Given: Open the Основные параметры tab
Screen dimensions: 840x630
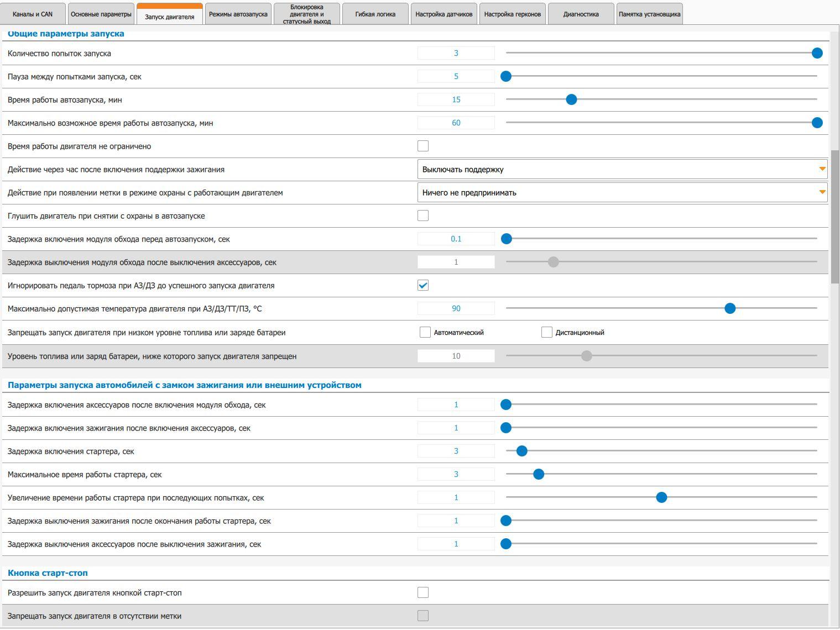Looking at the screenshot, I should pos(101,14).
